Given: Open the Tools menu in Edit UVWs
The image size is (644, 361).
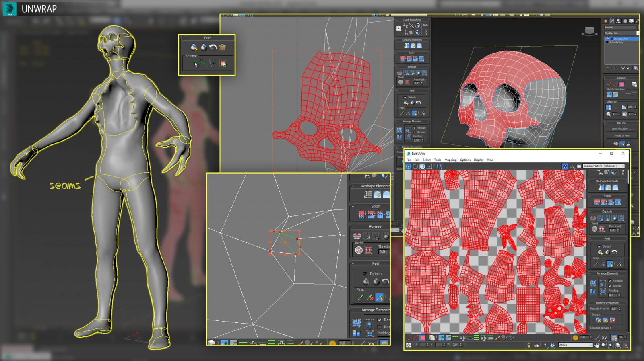Looking at the screenshot, I should click(437, 160).
